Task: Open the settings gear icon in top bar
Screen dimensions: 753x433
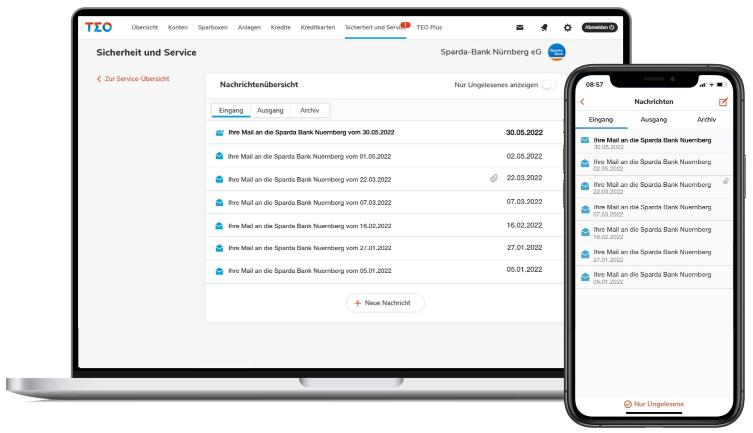Action: tap(568, 28)
